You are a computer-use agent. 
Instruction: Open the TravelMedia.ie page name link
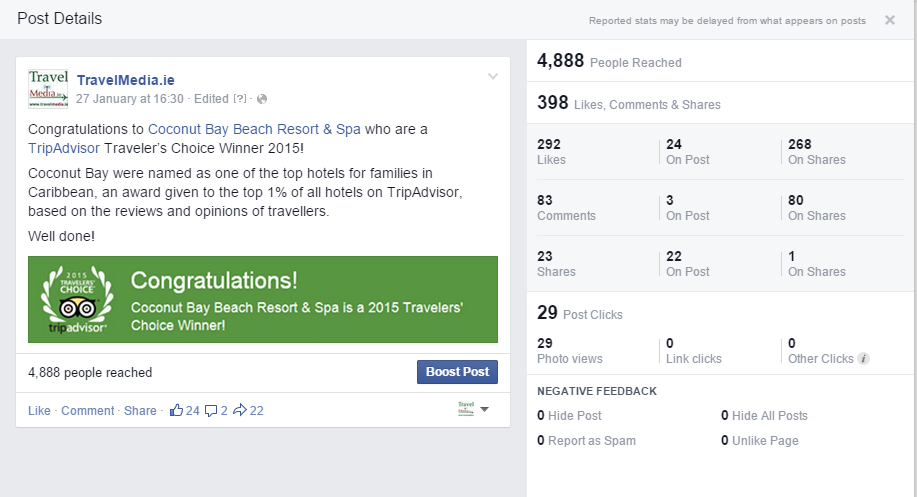point(126,80)
